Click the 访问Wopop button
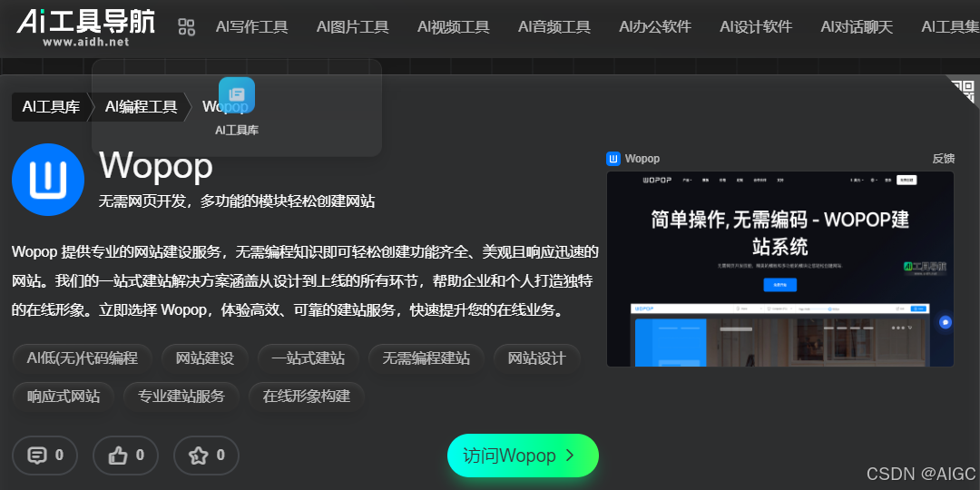The width and height of the screenshot is (980, 490). click(x=524, y=456)
